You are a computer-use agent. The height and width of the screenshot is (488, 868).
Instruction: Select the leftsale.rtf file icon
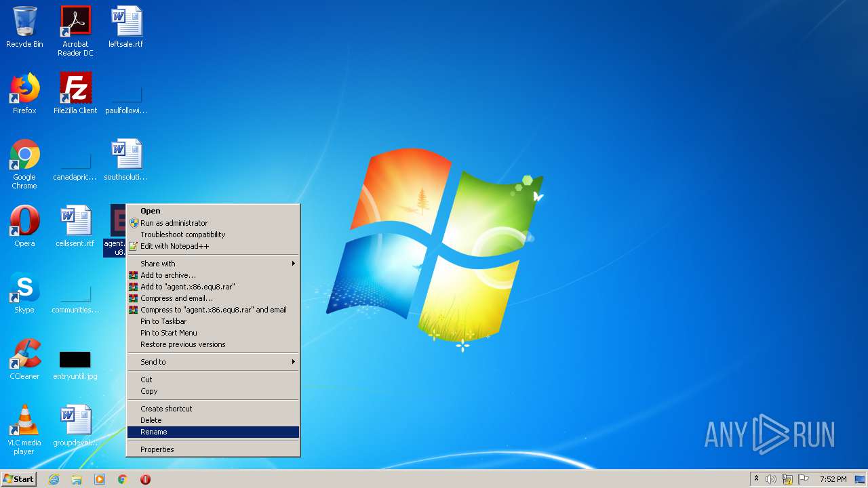tap(126, 27)
